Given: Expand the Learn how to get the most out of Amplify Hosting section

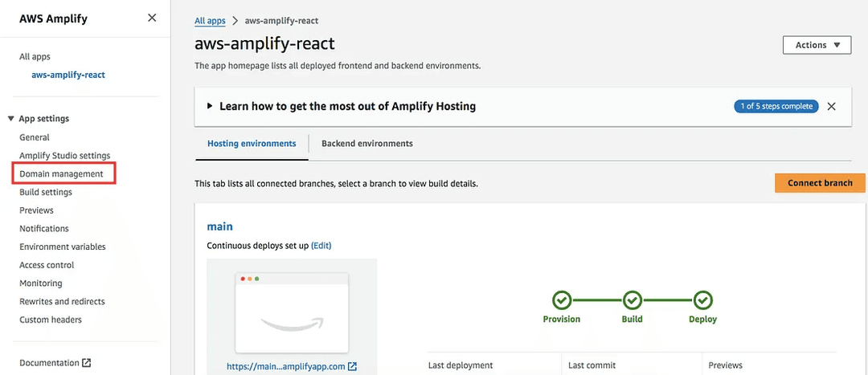Looking at the screenshot, I should point(210,106).
